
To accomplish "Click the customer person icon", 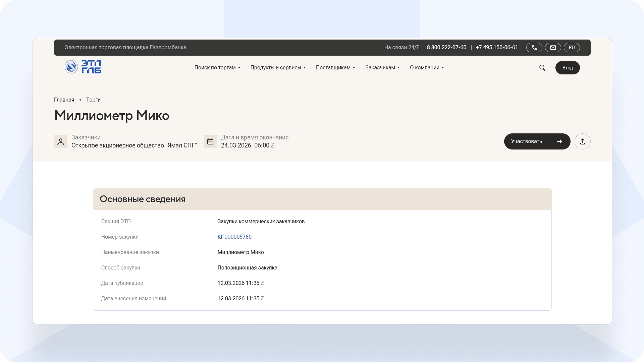I will (61, 141).
